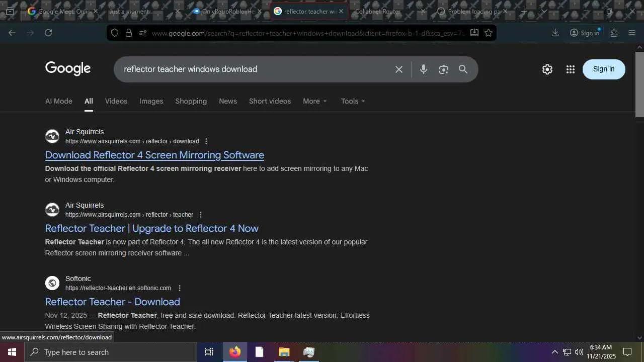This screenshot has width=644, height=362.
Task: Show Images search results
Action: (151, 101)
